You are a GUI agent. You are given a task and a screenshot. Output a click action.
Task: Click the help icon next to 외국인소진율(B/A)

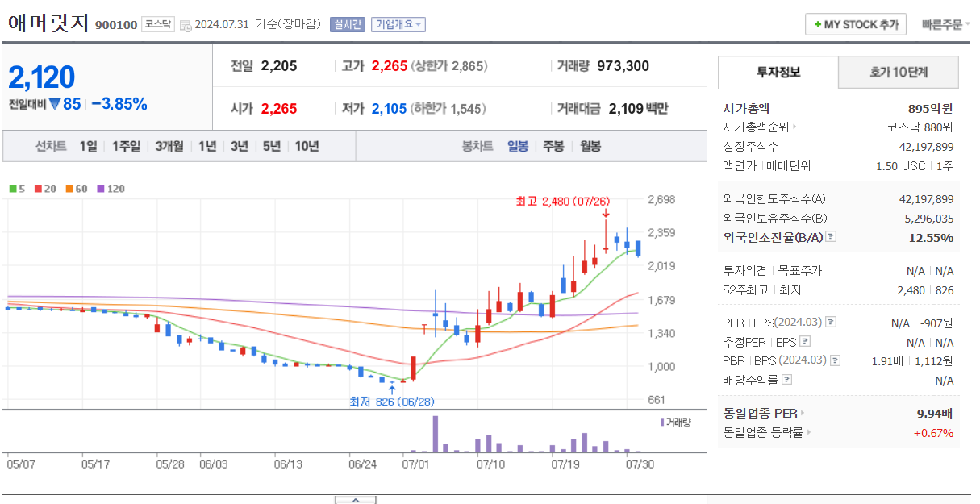click(x=831, y=237)
